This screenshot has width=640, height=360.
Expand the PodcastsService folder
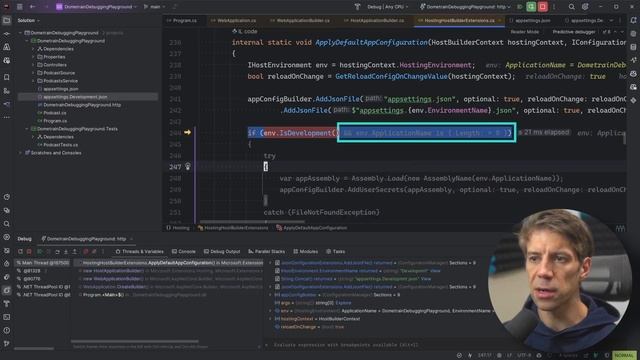pyautogui.click(x=33, y=81)
